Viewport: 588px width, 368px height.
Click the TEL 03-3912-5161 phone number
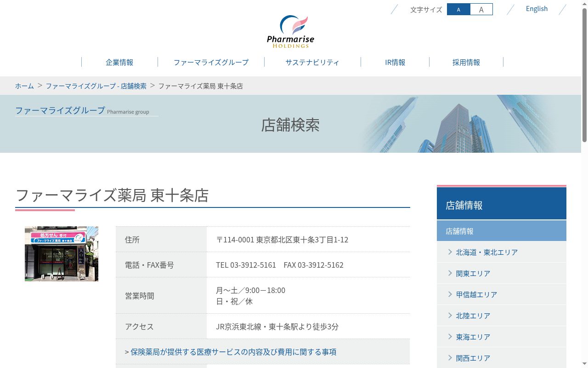coord(246,265)
